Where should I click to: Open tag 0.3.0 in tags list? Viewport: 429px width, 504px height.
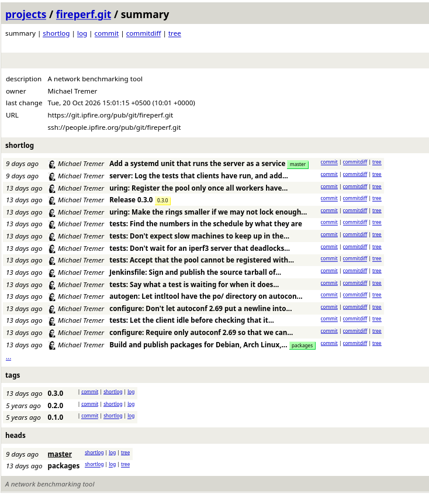(x=56, y=393)
